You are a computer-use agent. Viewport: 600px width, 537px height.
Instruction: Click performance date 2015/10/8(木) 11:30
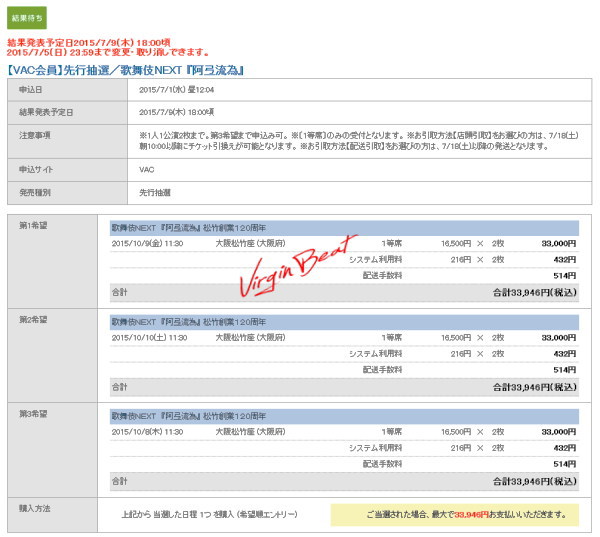coord(147,432)
